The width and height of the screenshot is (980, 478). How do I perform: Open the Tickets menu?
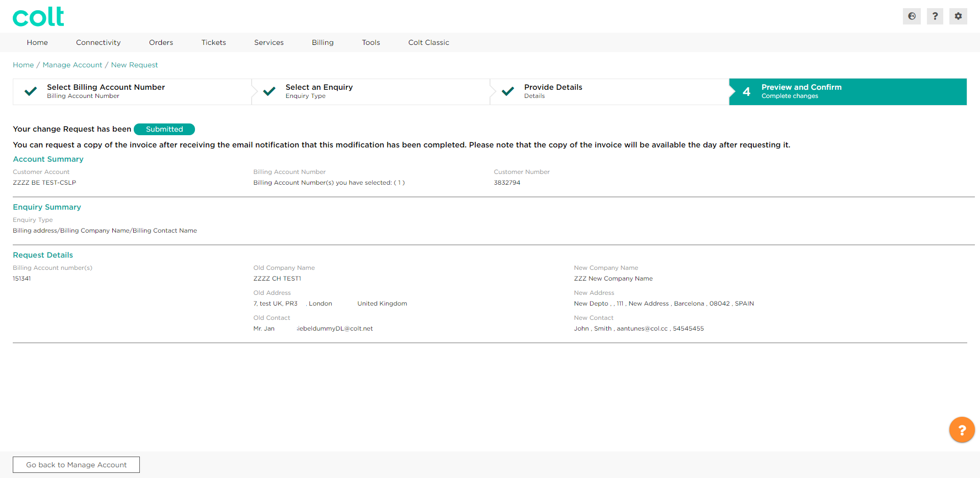pos(213,42)
